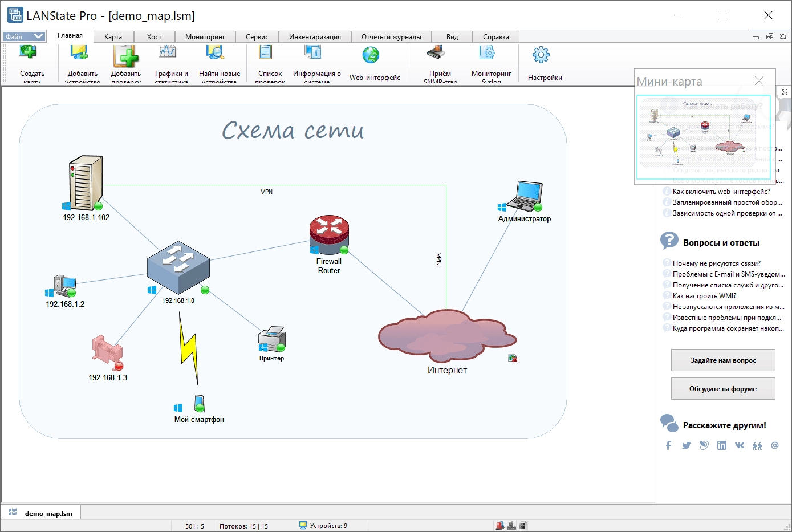
Task: Open link Не запускаются приложения из м...
Action: click(729, 307)
